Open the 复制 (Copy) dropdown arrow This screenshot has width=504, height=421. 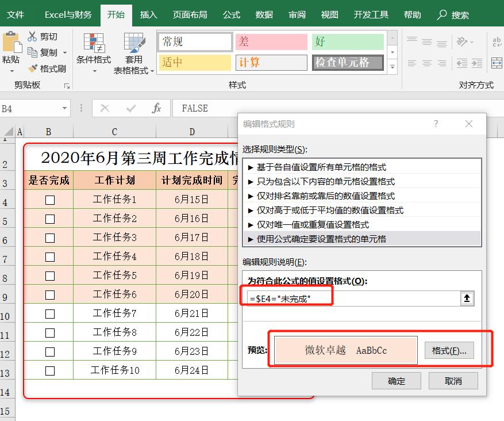tap(65, 52)
